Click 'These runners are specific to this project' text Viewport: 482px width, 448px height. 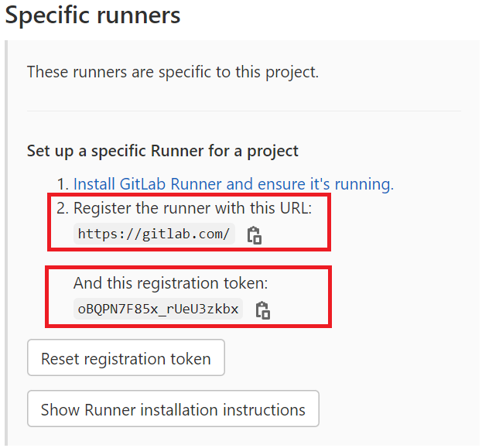pos(173,72)
